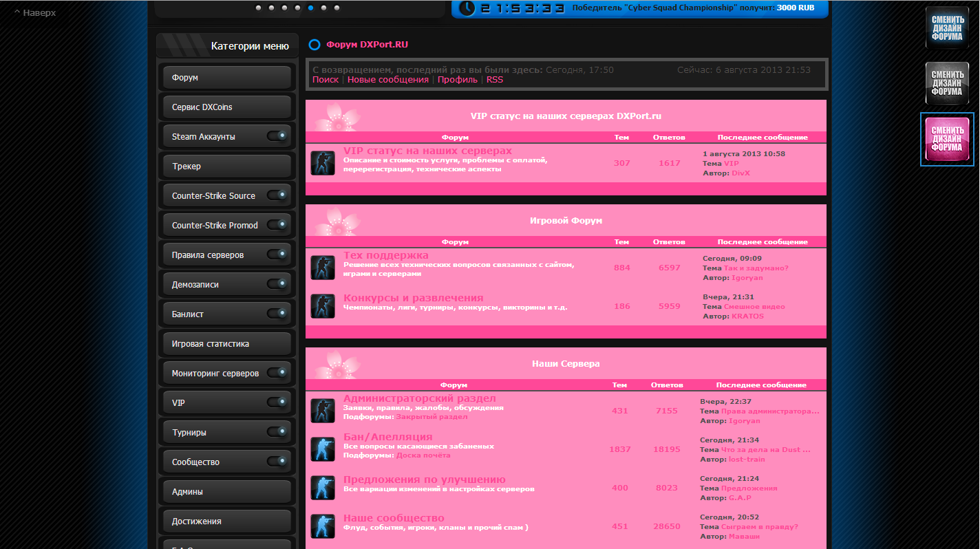
Task: Open the Закрытый раздел subforum
Action: point(432,417)
